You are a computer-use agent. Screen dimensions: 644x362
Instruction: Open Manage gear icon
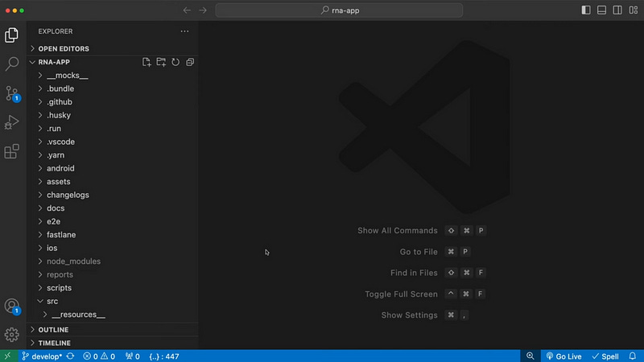(x=11, y=335)
